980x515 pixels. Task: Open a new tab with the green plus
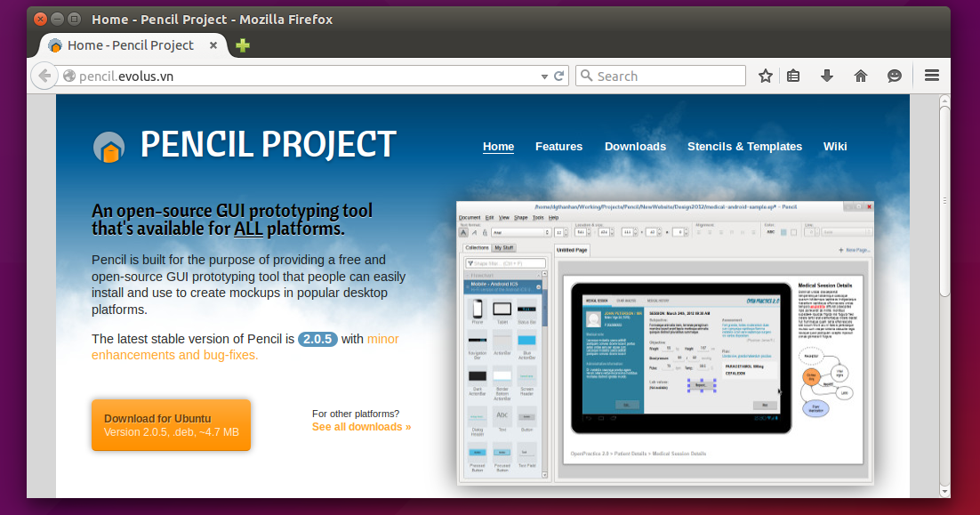pyautogui.click(x=243, y=45)
